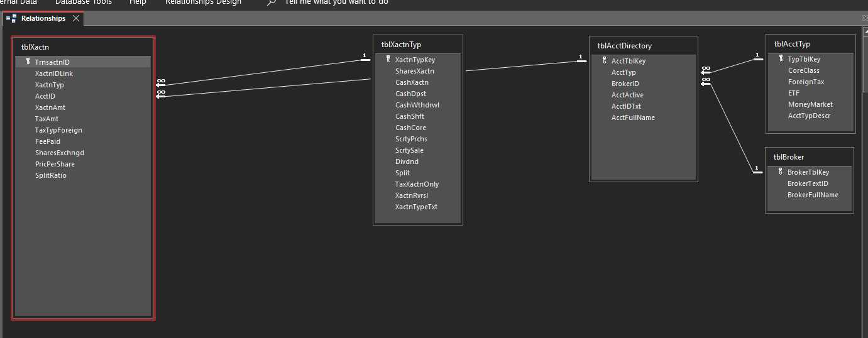868x338 pixels.
Task: Select the tblBroker table title
Action: click(x=789, y=157)
